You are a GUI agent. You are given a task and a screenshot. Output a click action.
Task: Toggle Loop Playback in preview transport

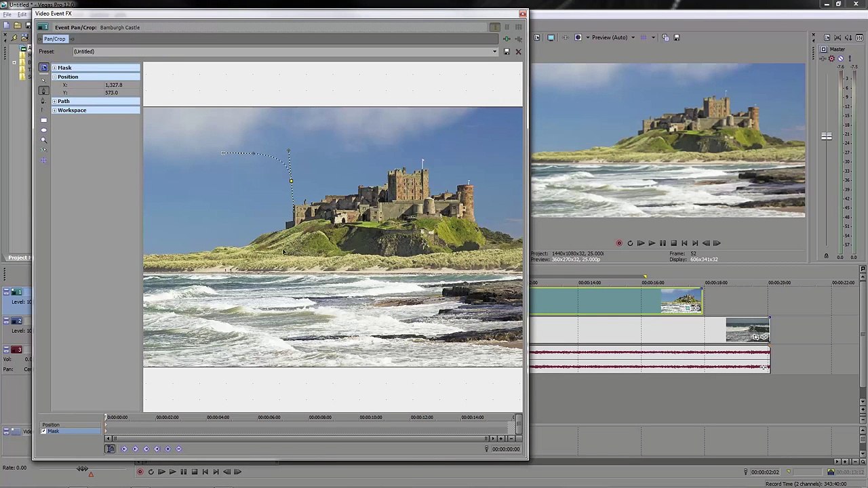click(630, 243)
